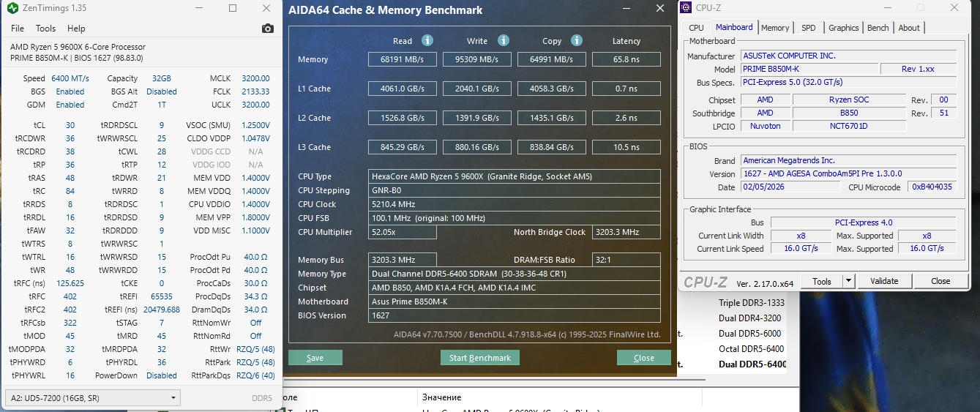
Task: Click the CPU-Z title bar icon
Action: (x=685, y=8)
